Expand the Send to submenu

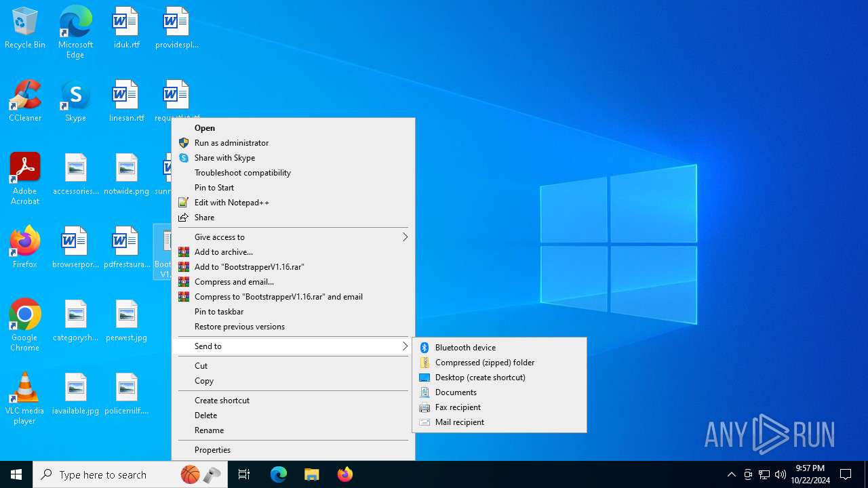pos(293,346)
